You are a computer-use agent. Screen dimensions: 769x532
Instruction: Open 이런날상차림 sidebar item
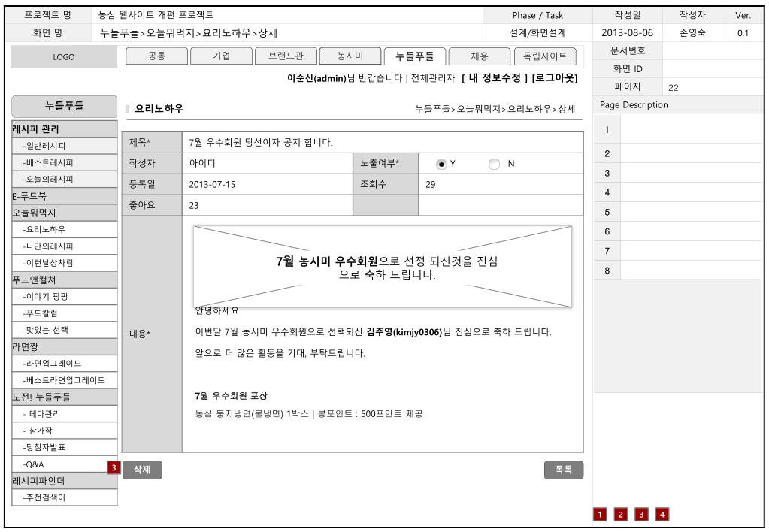(x=64, y=263)
